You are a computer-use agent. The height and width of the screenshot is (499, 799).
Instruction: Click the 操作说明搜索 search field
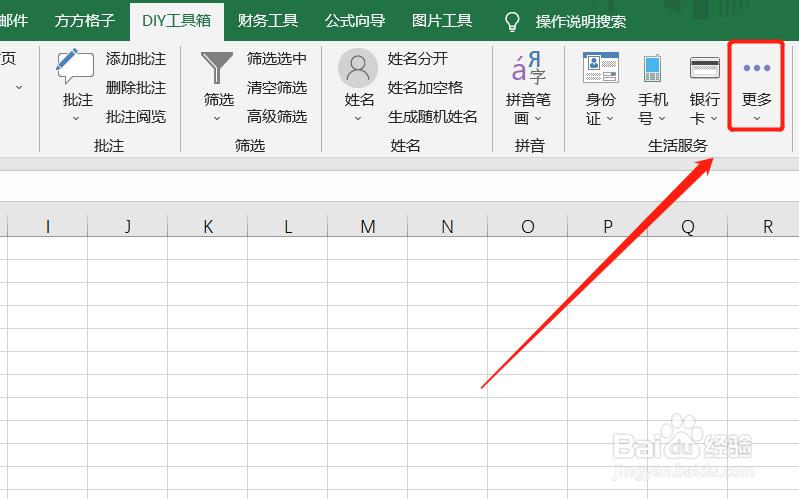click(x=580, y=21)
